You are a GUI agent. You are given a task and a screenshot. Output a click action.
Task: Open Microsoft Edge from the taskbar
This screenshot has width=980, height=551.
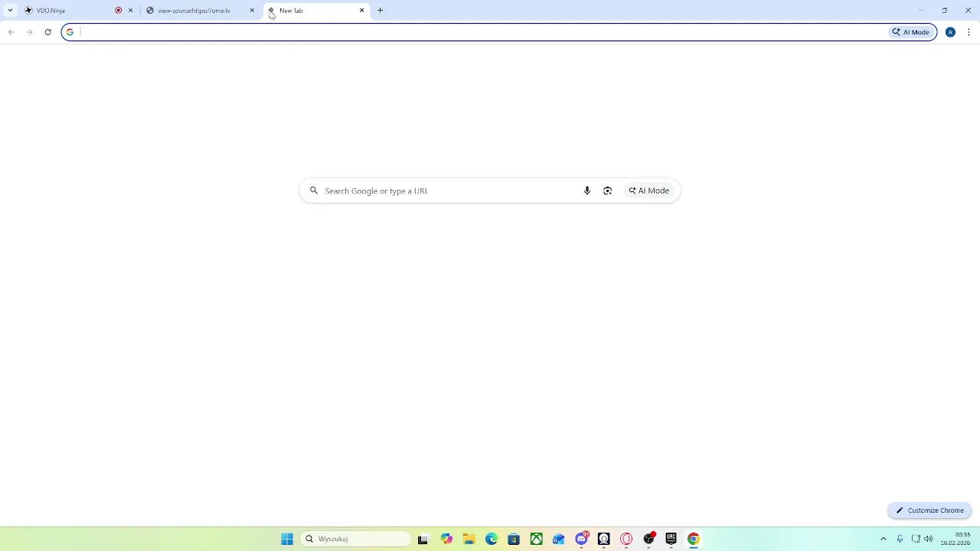[x=492, y=539]
